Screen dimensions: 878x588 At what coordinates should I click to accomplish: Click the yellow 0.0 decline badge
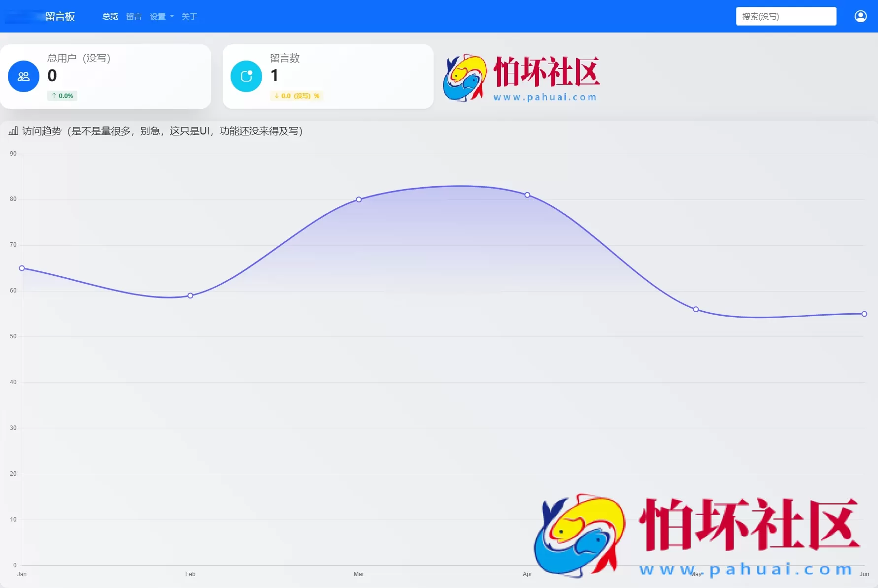coord(296,96)
